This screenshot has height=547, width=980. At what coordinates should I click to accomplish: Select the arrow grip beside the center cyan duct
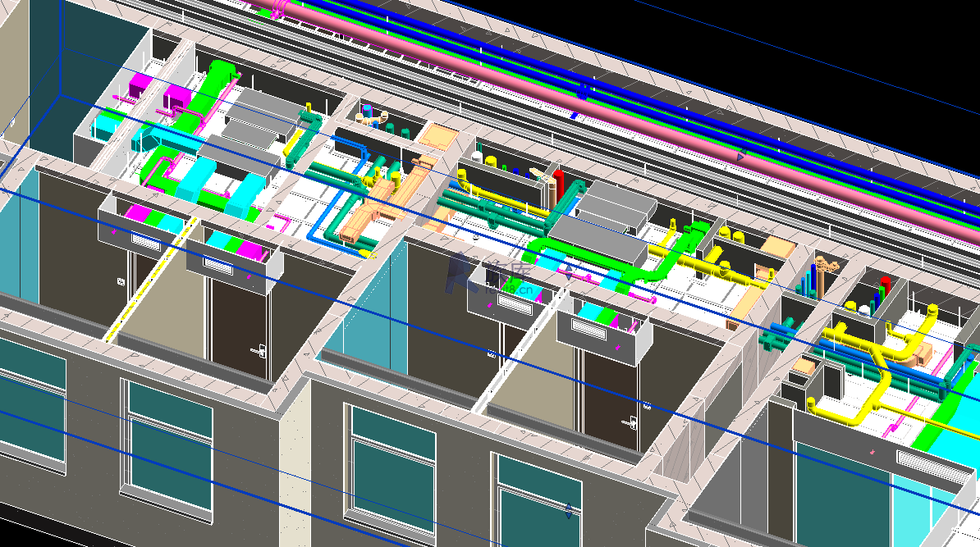point(568,272)
